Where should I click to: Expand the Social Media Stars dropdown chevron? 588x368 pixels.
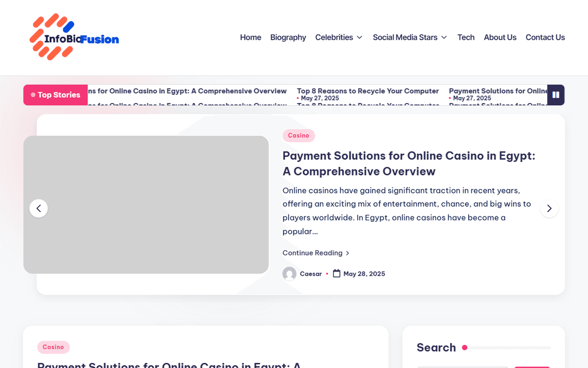(444, 38)
